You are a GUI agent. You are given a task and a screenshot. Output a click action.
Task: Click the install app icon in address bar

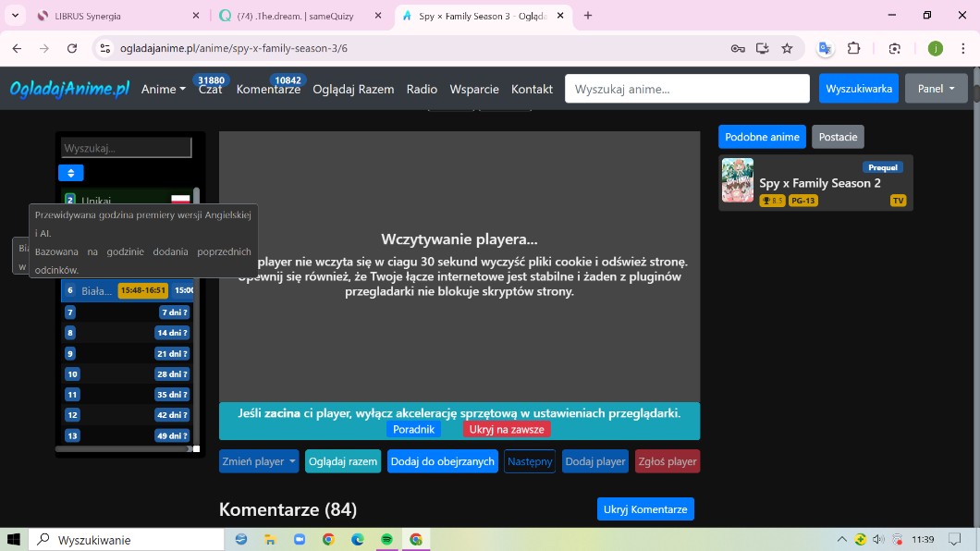click(x=762, y=48)
